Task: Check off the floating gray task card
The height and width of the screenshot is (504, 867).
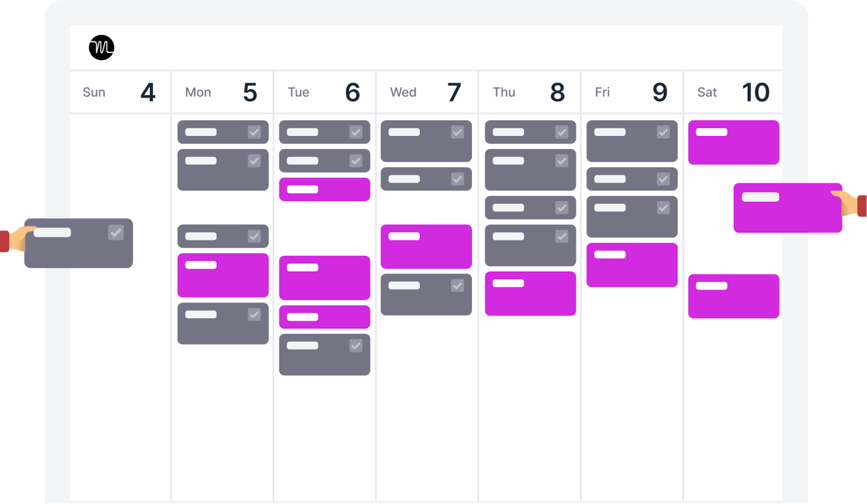Action: (115, 233)
